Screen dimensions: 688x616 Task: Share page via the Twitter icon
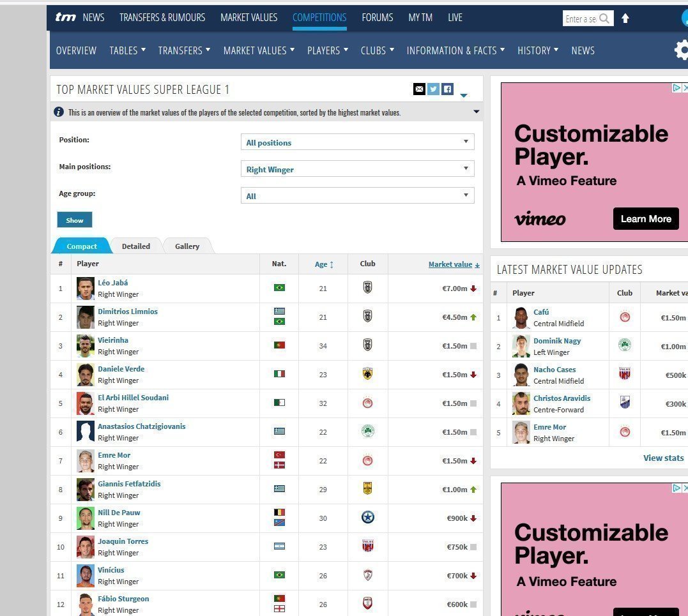[x=433, y=89]
